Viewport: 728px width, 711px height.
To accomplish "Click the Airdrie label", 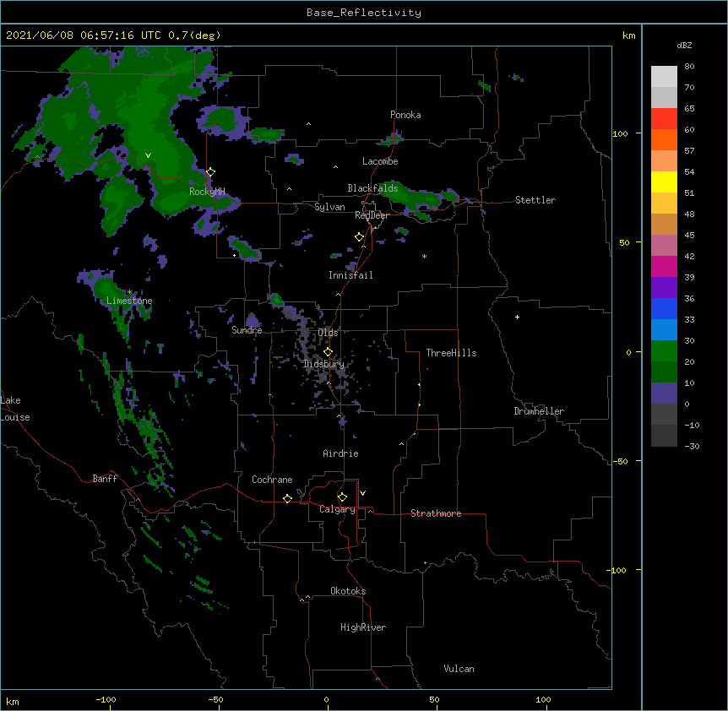I will click(x=340, y=453).
